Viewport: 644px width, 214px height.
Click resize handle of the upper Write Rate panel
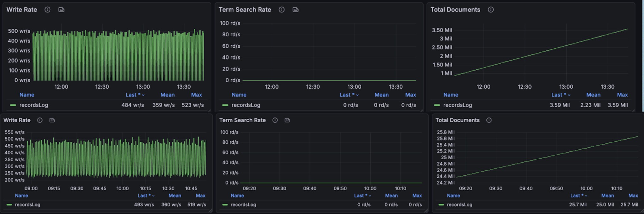tap(209, 110)
